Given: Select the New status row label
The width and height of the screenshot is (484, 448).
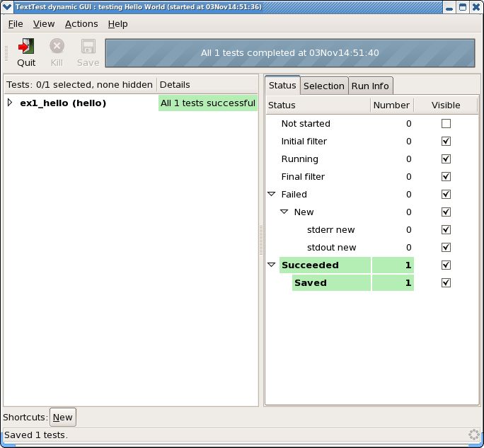Looking at the screenshot, I should (x=304, y=212).
